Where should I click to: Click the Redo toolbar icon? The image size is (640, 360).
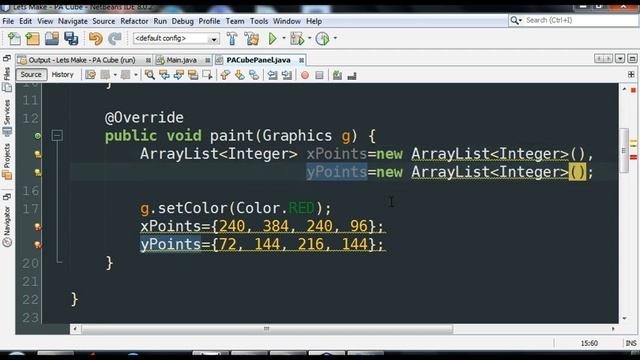pos(115,38)
